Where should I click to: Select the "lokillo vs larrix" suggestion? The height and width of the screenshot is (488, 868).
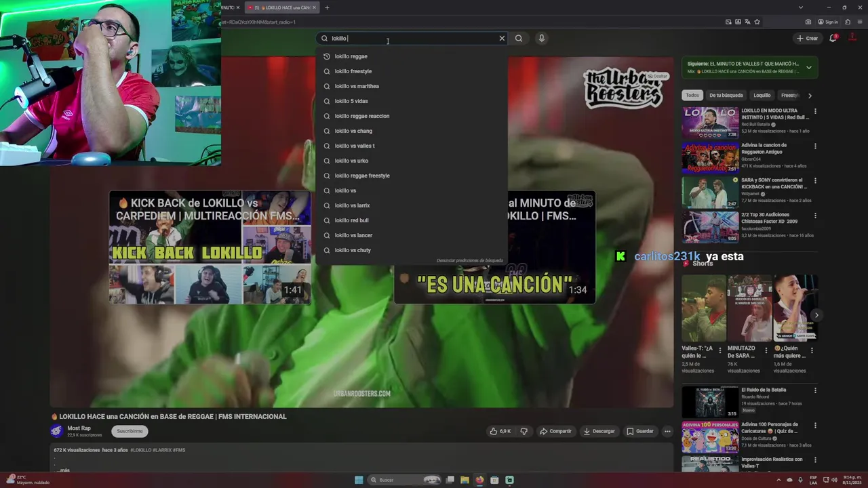(x=412, y=205)
